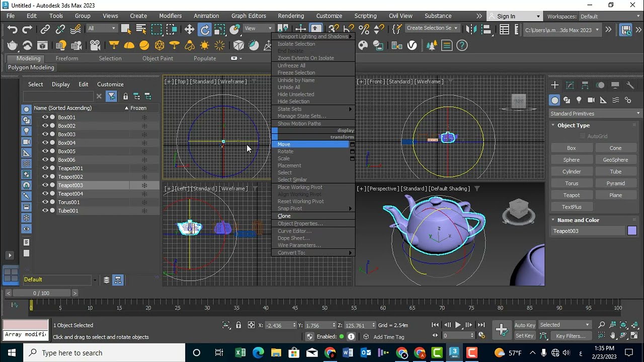The height and width of the screenshot is (362, 644).
Task: Open the Render Setup teapot icon
Action: pyautogui.click(x=12, y=46)
